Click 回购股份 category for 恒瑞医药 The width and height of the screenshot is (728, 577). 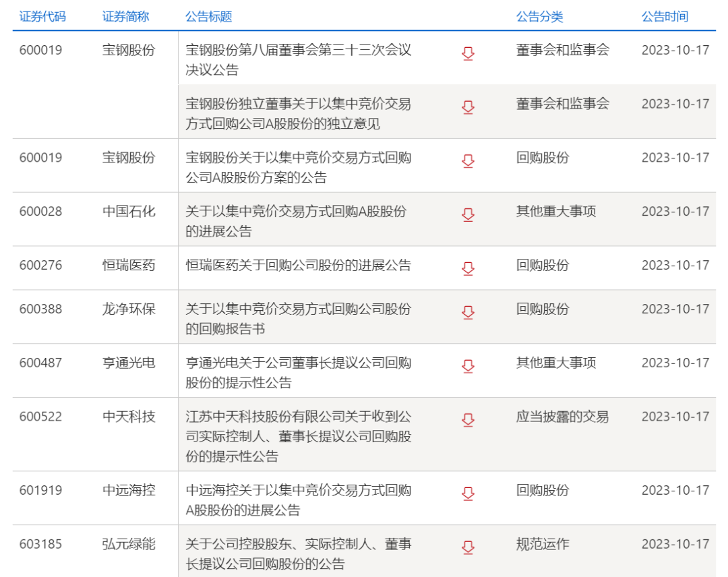click(x=542, y=266)
